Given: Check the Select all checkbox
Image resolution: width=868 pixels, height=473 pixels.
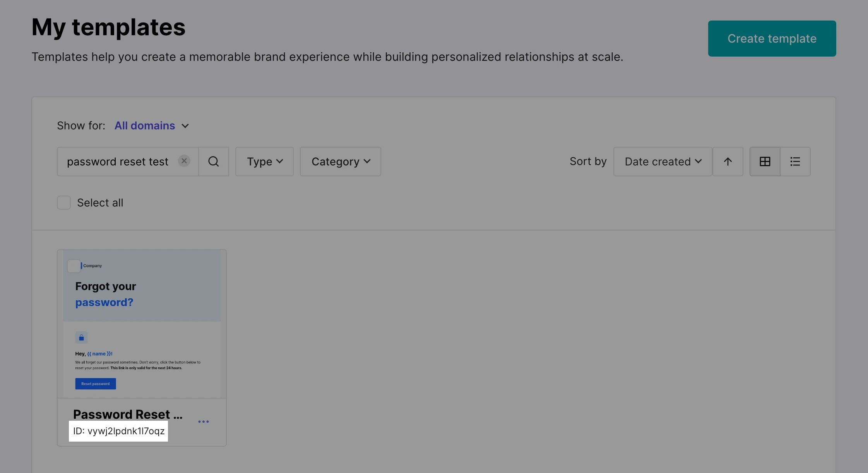Looking at the screenshot, I should tap(64, 203).
